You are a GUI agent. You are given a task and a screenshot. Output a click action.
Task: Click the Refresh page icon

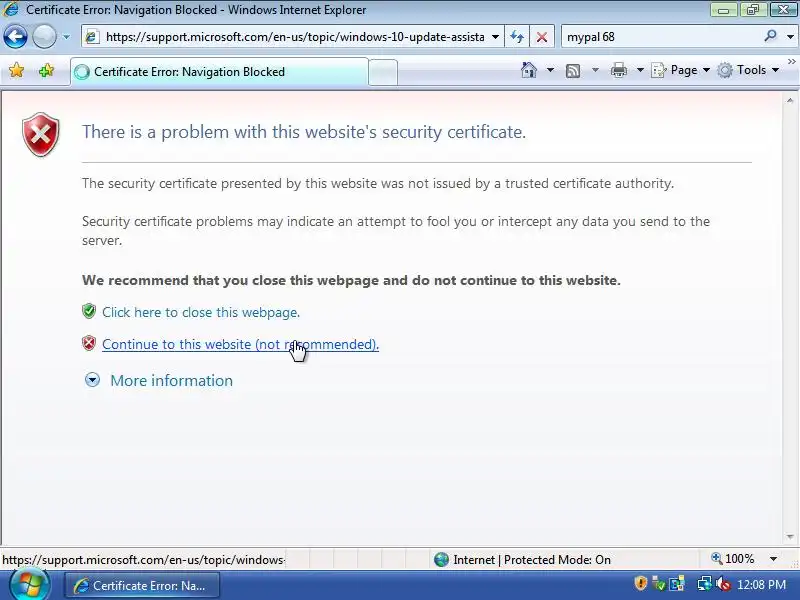click(x=517, y=37)
